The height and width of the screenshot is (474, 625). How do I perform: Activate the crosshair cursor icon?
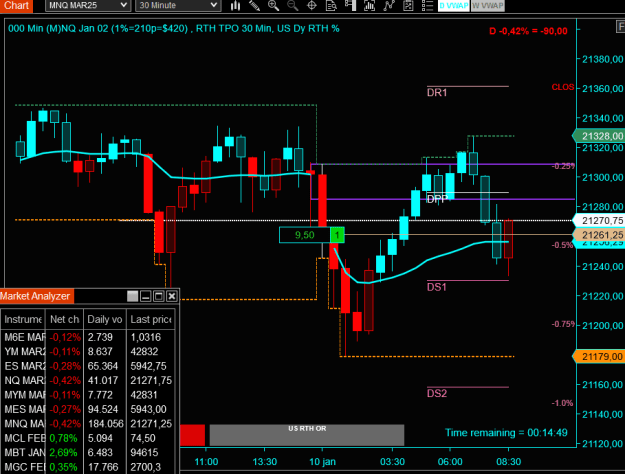(x=312, y=6)
